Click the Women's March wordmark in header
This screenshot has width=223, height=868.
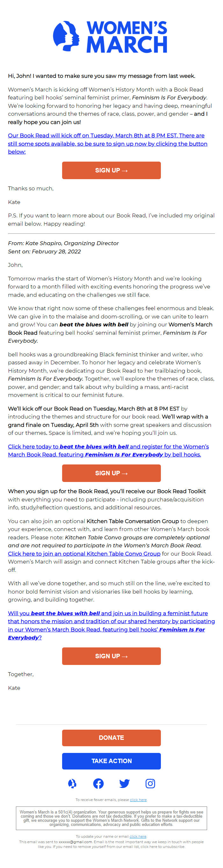pos(127,37)
